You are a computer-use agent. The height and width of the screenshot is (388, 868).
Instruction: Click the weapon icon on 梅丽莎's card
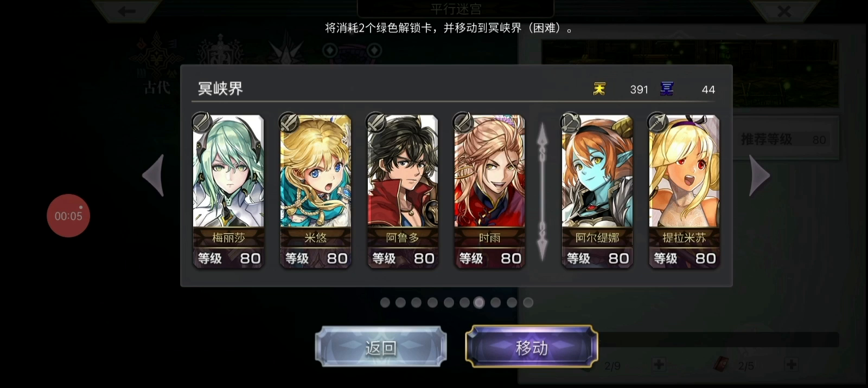click(202, 122)
